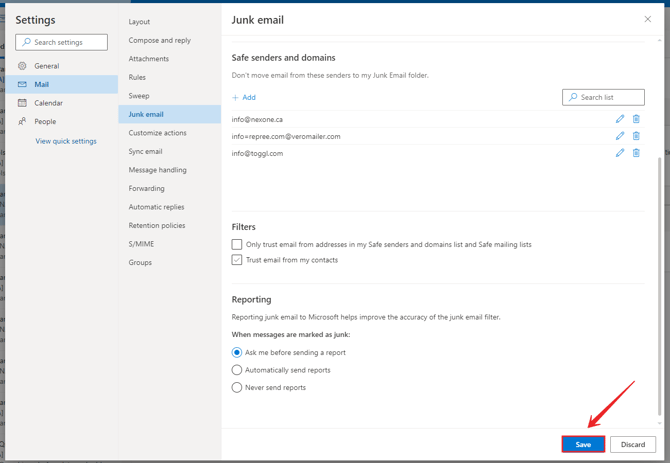Open Calendar settings category
The height and width of the screenshot is (463, 670).
48,103
